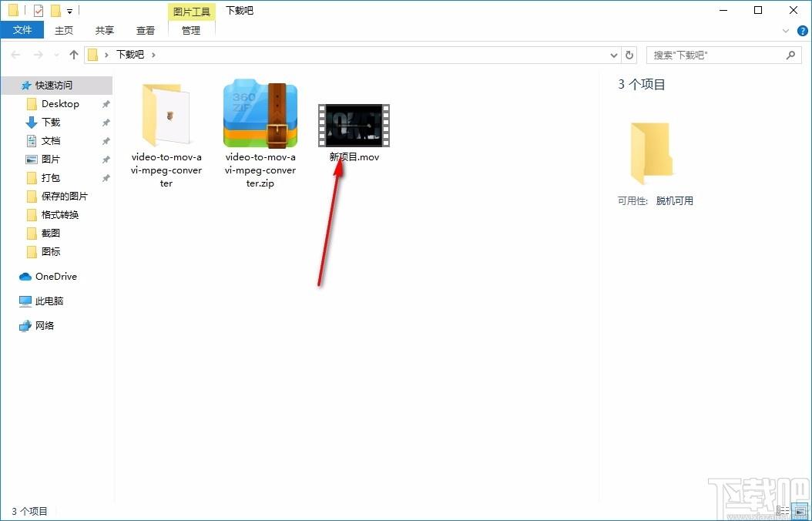Open the 管理 picture tools tab
The image size is (812, 521).
191,31
